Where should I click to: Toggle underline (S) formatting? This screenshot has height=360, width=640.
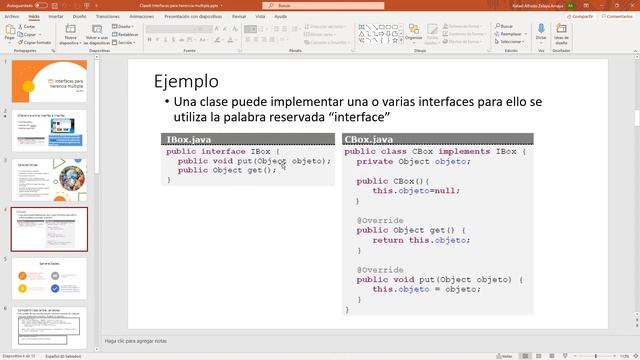pos(165,40)
